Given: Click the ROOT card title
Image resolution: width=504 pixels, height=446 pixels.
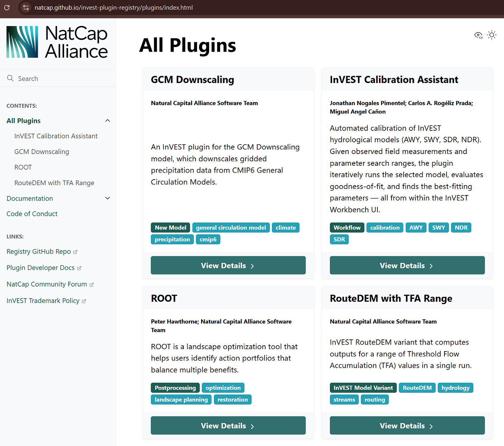Looking at the screenshot, I should click(x=164, y=298).
